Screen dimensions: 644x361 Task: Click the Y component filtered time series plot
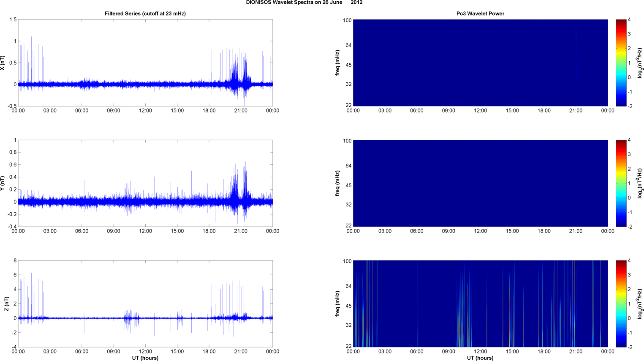145,183
